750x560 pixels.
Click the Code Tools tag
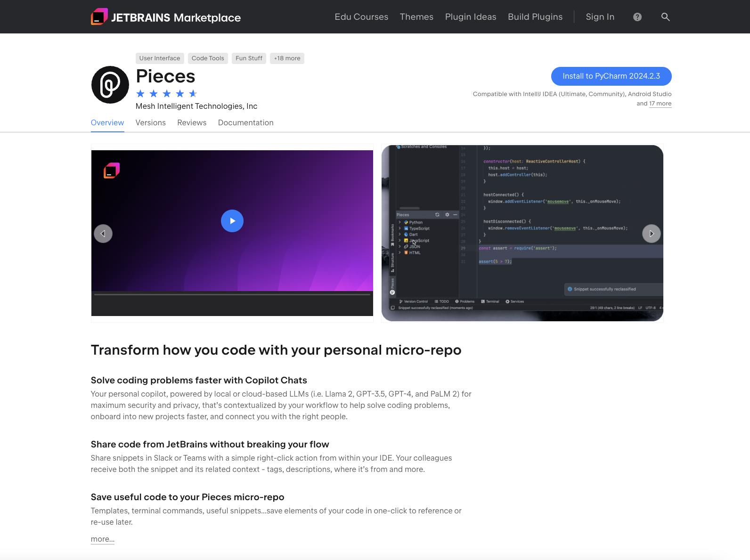(x=208, y=58)
